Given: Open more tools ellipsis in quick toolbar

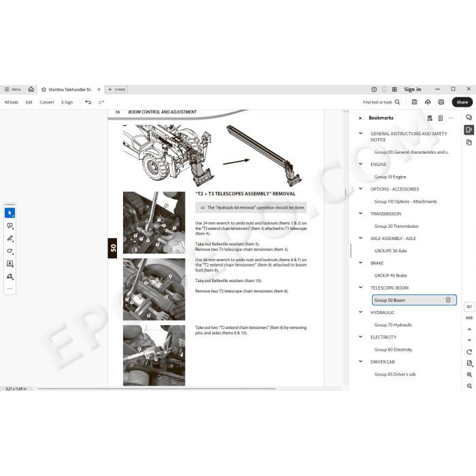Looking at the screenshot, I should coord(10,289).
